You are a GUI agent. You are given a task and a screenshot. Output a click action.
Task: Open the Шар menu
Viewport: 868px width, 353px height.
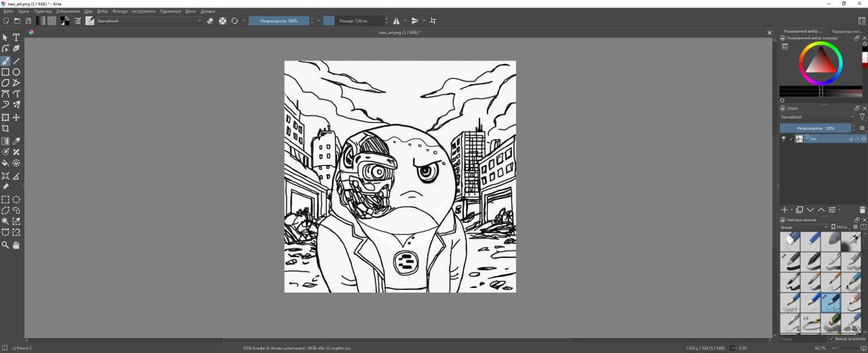tap(88, 12)
